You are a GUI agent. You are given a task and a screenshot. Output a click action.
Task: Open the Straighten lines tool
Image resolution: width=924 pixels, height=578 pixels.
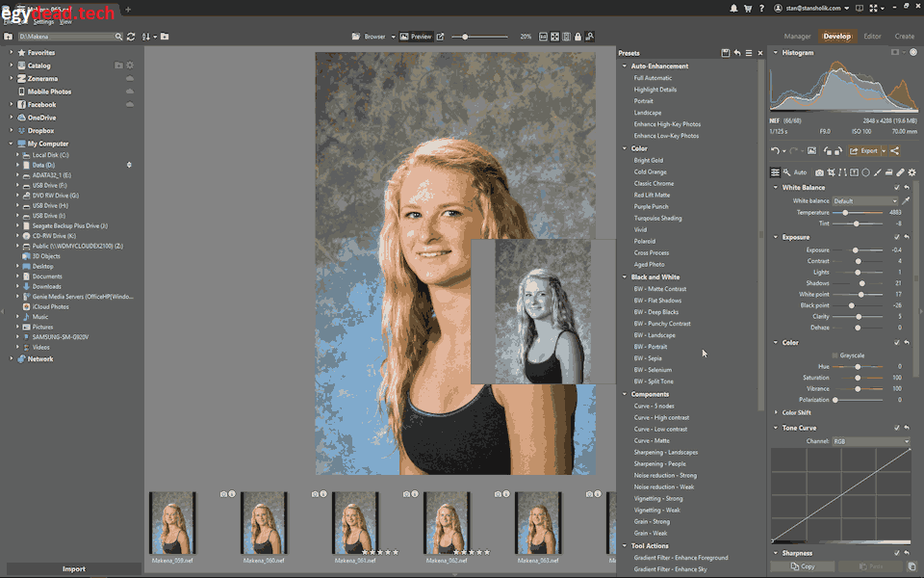842,171
